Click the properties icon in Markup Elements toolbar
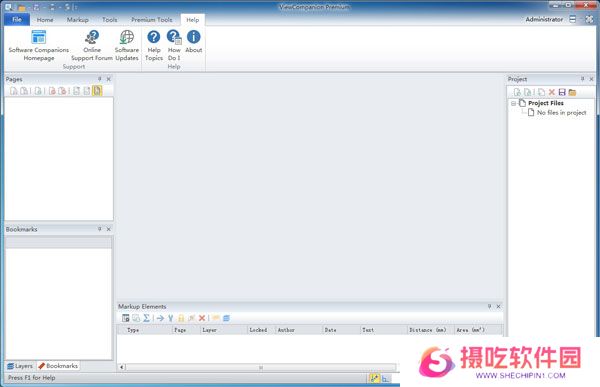600x387 pixels. coord(126,318)
